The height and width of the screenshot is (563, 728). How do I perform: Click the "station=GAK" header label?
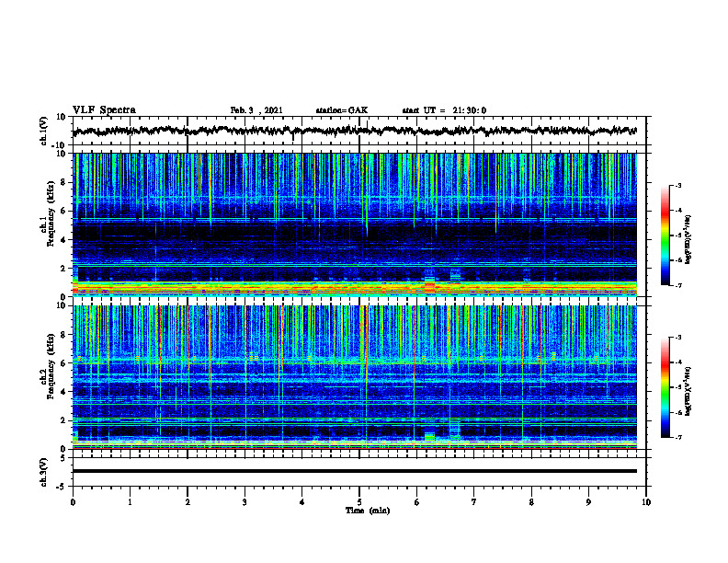342,110
